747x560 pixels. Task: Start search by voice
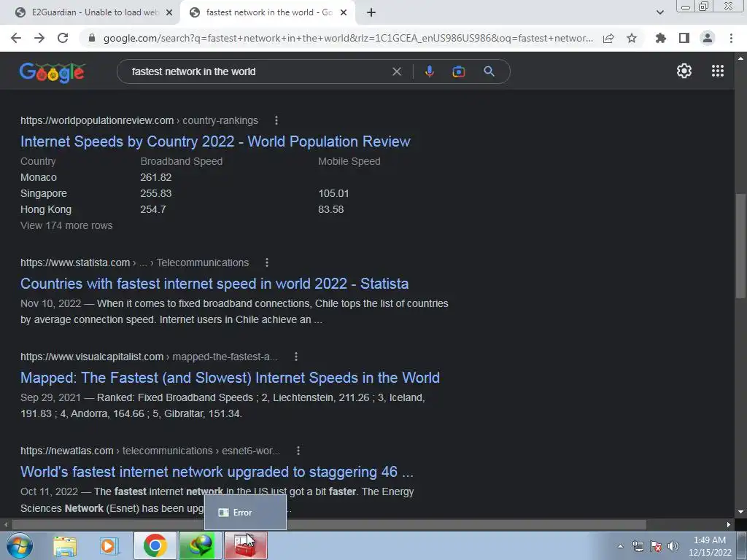coord(429,71)
